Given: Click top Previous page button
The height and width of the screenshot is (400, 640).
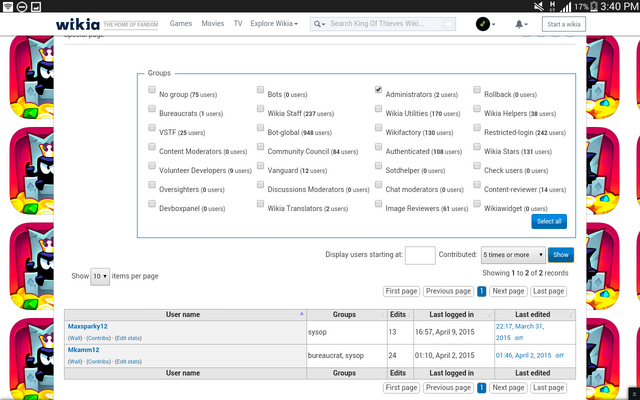Looking at the screenshot, I should 448,291.
